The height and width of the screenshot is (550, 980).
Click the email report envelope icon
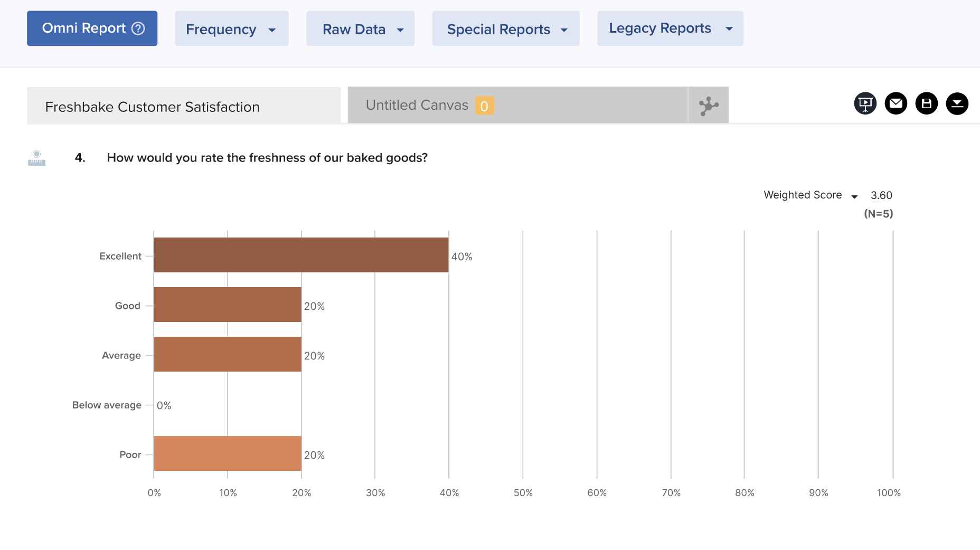896,103
